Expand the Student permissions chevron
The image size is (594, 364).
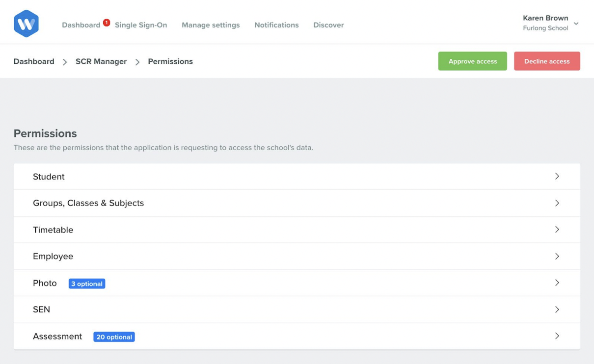557,177
